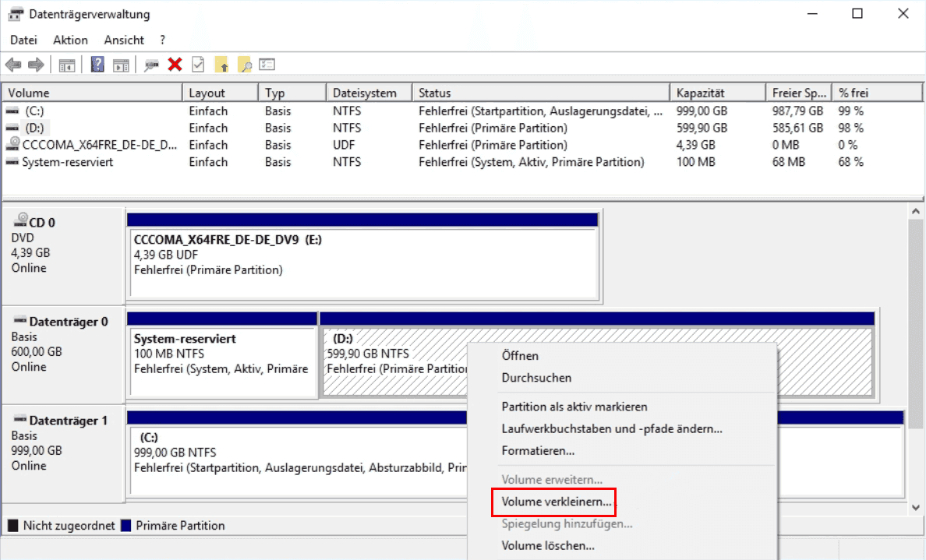Click the 0 MB free space cell
The image size is (926, 560).
tap(786, 145)
